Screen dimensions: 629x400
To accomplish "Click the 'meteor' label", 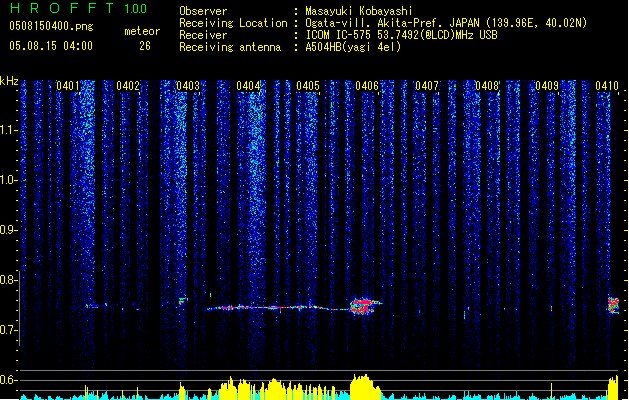I will coord(142,31).
